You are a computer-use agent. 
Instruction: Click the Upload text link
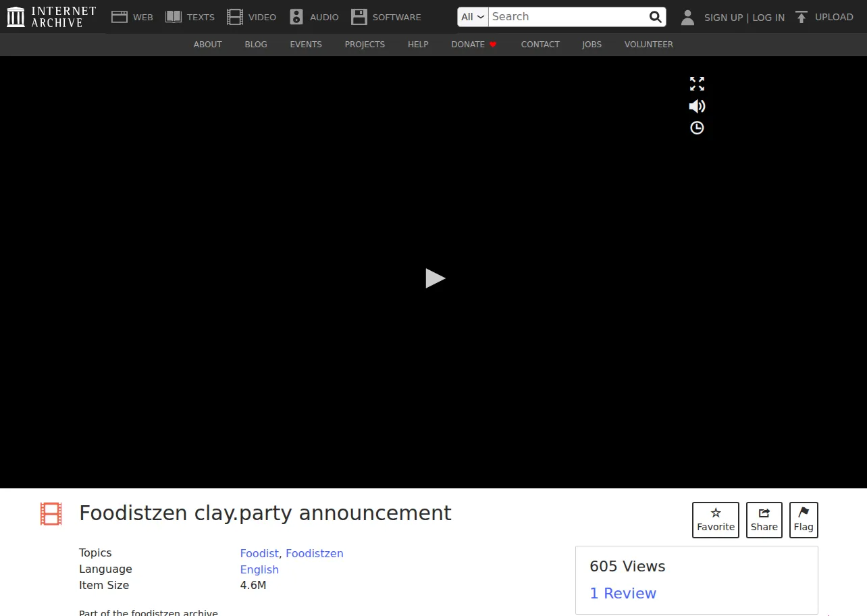(x=834, y=17)
